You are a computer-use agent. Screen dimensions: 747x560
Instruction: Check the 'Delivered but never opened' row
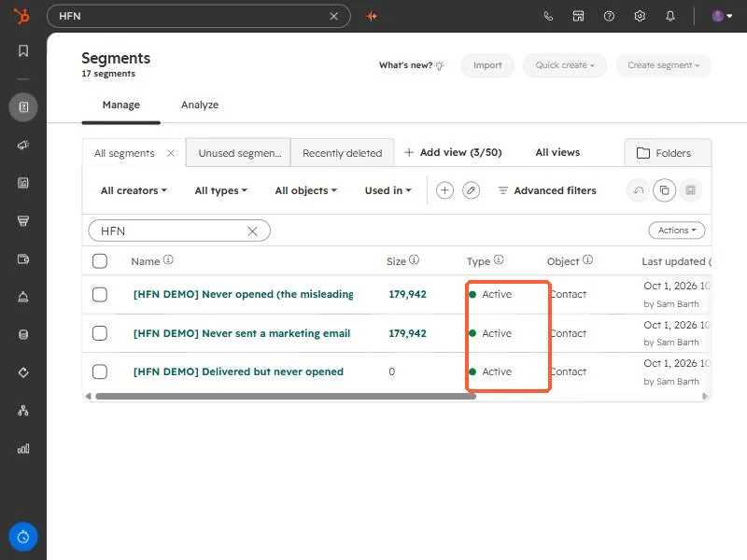[x=100, y=371]
